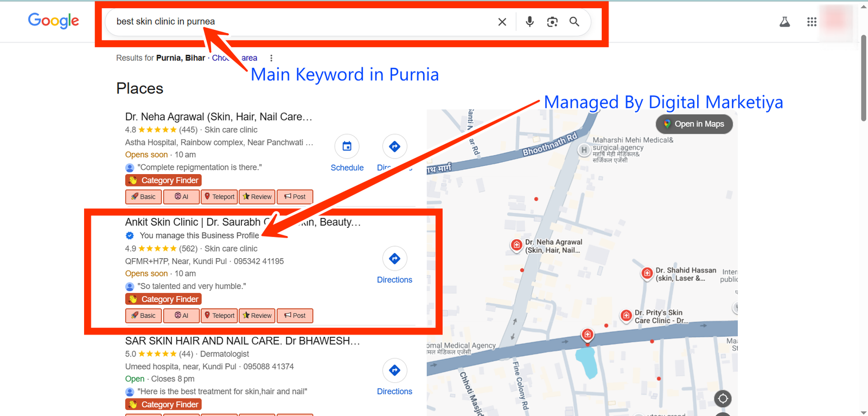This screenshot has width=868, height=416.
Task: Click Teleport button under Dr. Neha Agrawal
Action: point(219,197)
